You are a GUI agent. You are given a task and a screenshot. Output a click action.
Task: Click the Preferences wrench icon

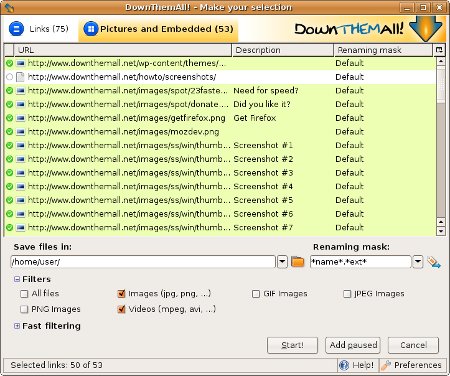pyautogui.click(x=386, y=365)
